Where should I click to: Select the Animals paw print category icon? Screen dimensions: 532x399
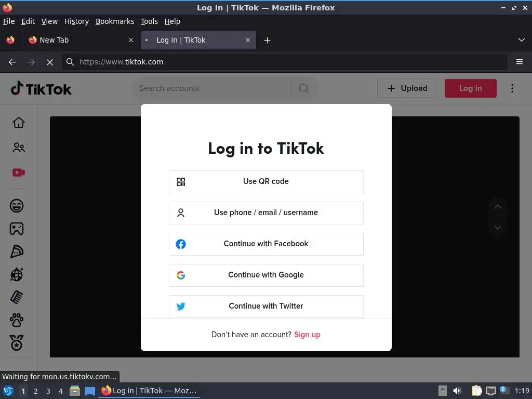click(x=17, y=320)
